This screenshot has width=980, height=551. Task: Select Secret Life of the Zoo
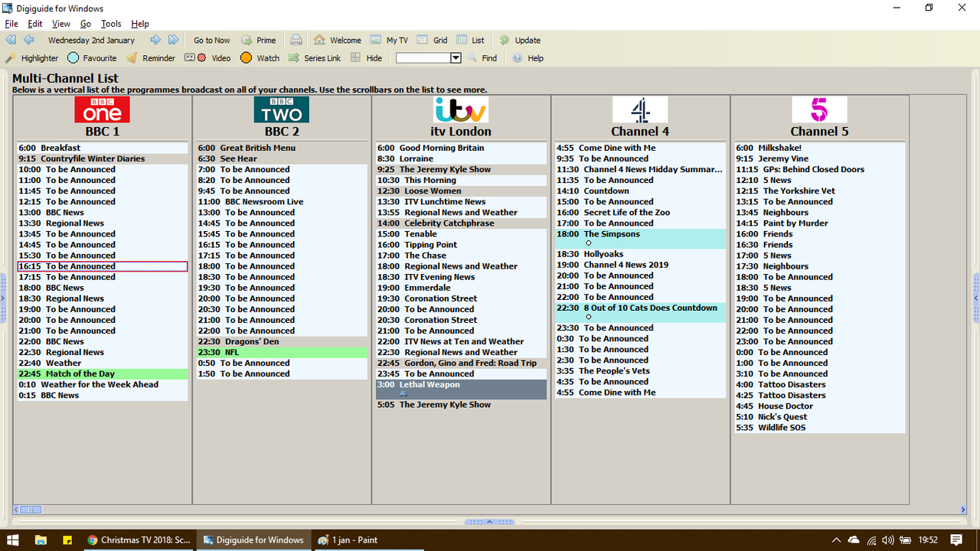click(x=640, y=213)
